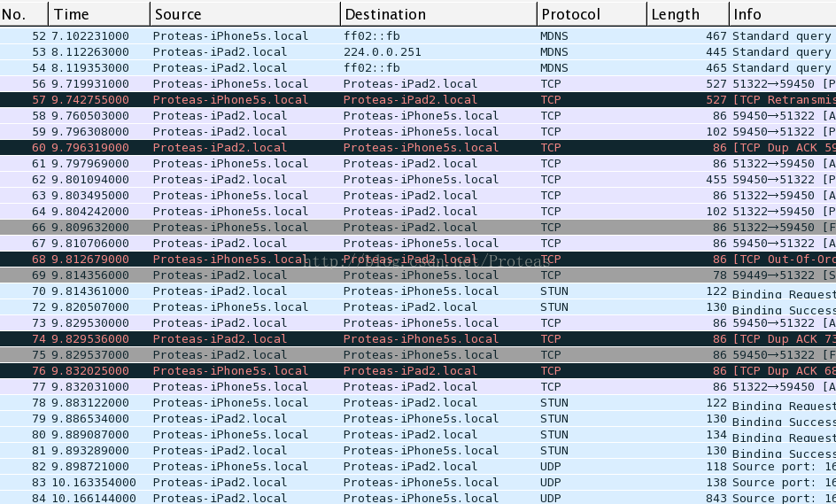The width and height of the screenshot is (836, 504).
Task: Select STUN packet 79 row
Action: coord(418,419)
